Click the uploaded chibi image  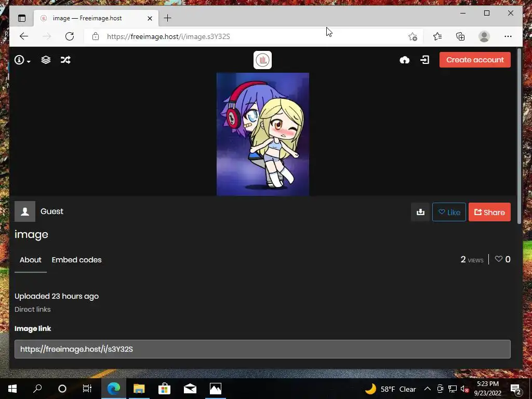coord(263,134)
